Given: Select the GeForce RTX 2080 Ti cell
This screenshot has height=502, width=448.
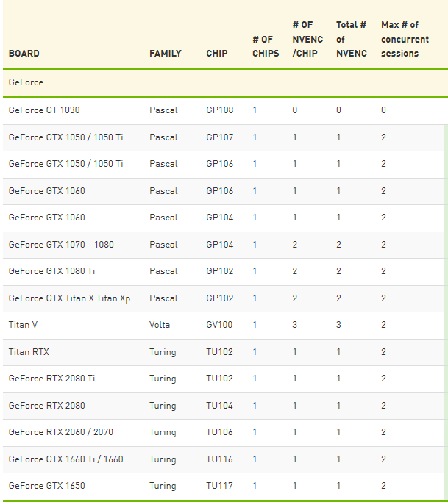Looking at the screenshot, I should pyautogui.click(x=51, y=379).
